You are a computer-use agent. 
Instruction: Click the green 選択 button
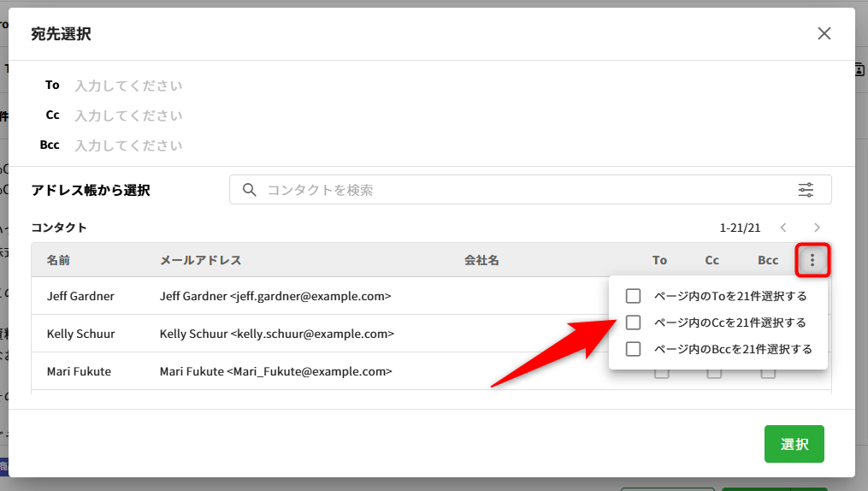pos(794,444)
